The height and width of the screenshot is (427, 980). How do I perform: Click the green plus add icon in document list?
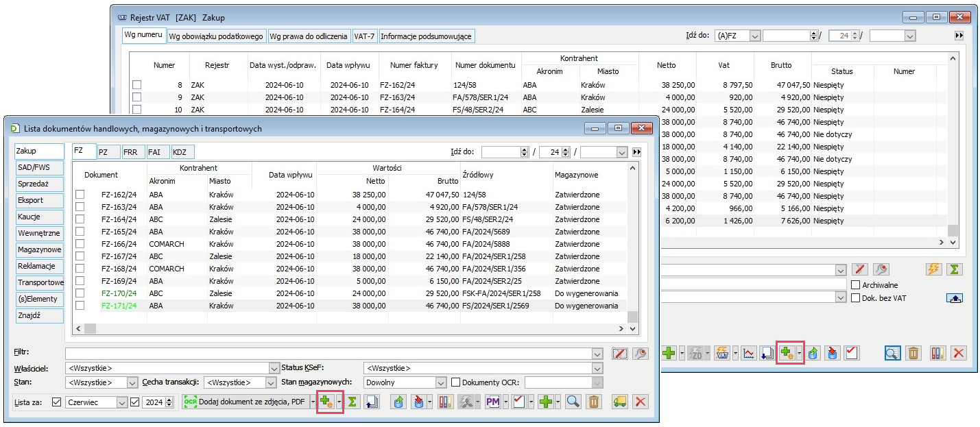click(546, 402)
